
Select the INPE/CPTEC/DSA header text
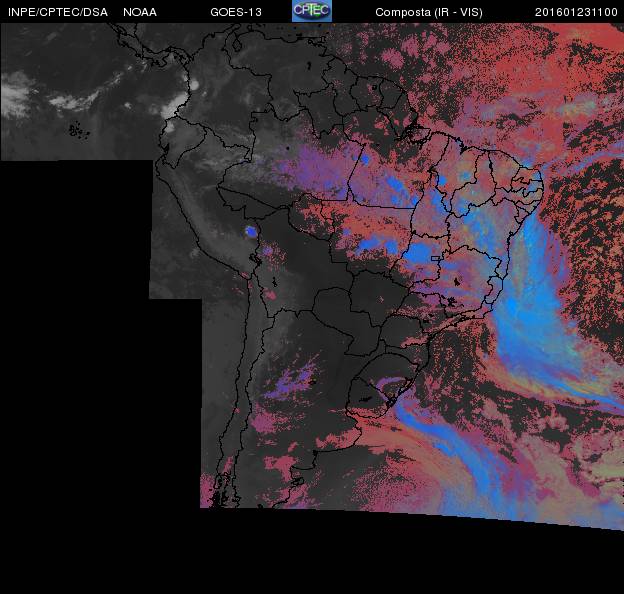(x=58, y=12)
